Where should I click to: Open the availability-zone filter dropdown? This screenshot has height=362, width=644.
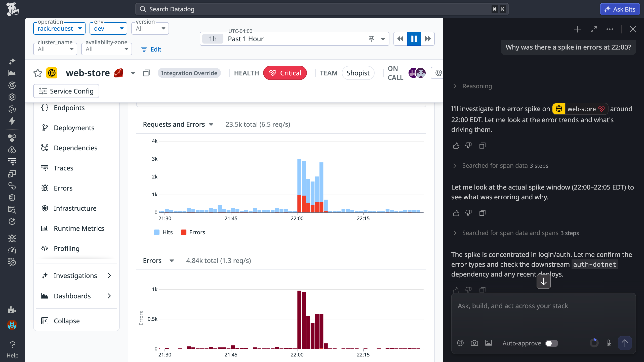tap(107, 49)
